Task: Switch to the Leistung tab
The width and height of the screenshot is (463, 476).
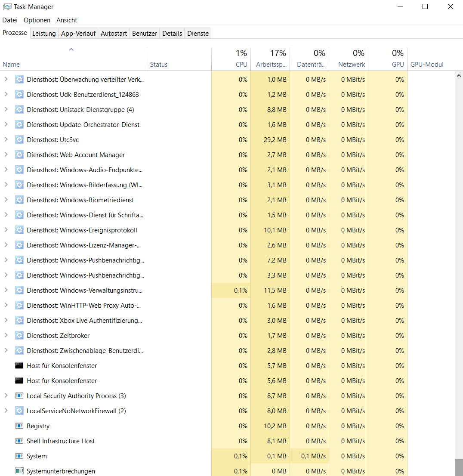Action: 44,34
